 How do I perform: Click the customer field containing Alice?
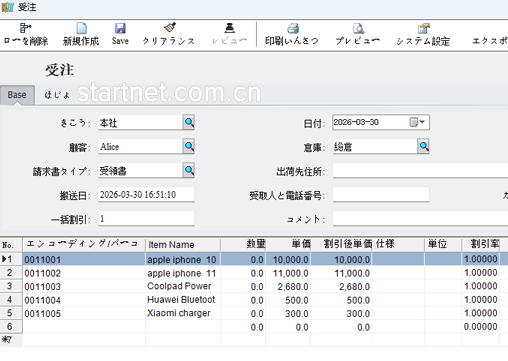(140, 146)
